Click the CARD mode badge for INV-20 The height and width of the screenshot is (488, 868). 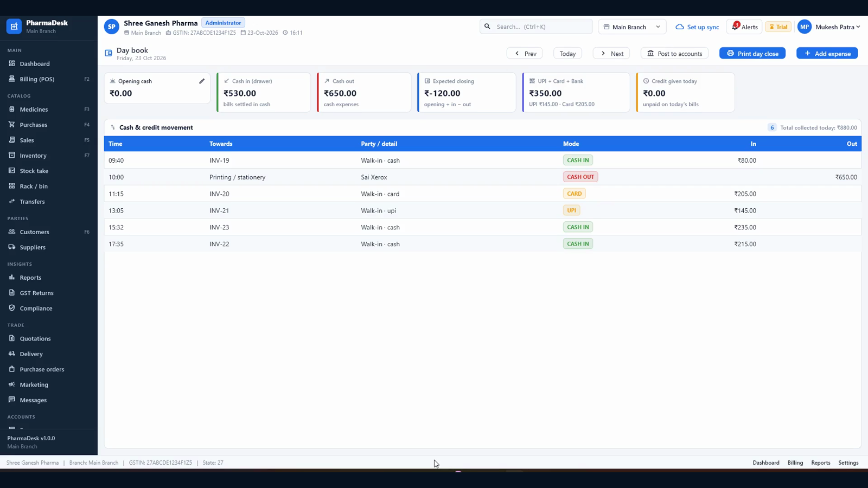point(575,194)
